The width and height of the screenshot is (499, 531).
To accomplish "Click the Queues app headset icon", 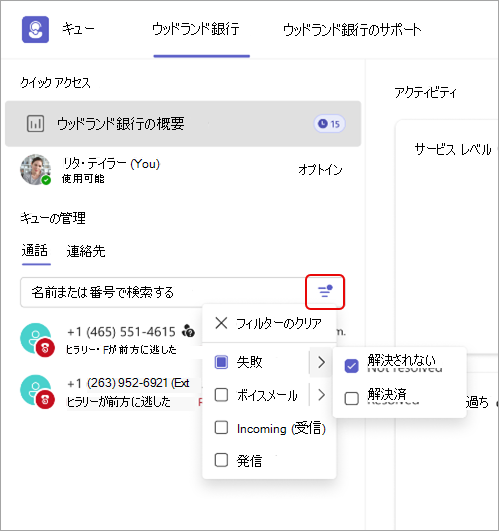I will click(x=35, y=29).
